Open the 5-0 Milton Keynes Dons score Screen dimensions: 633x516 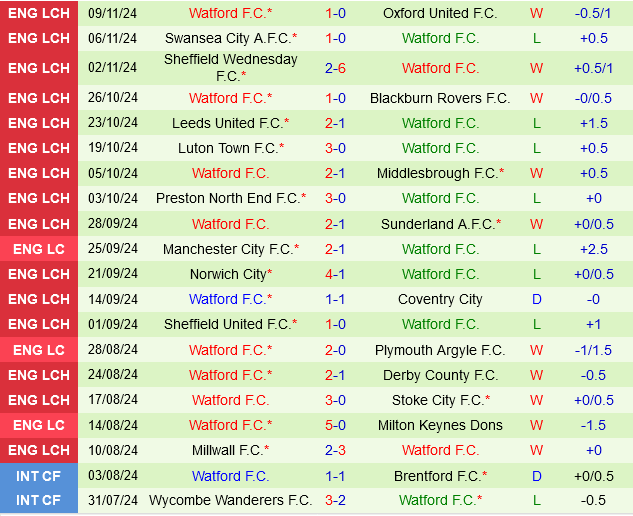pos(335,425)
